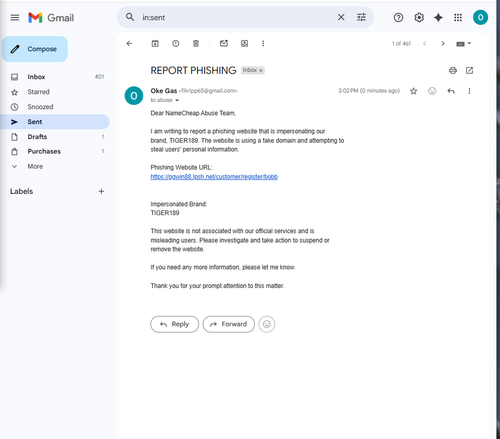Mark the message as unread
The image size is (500, 439).
[x=224, y=43]
